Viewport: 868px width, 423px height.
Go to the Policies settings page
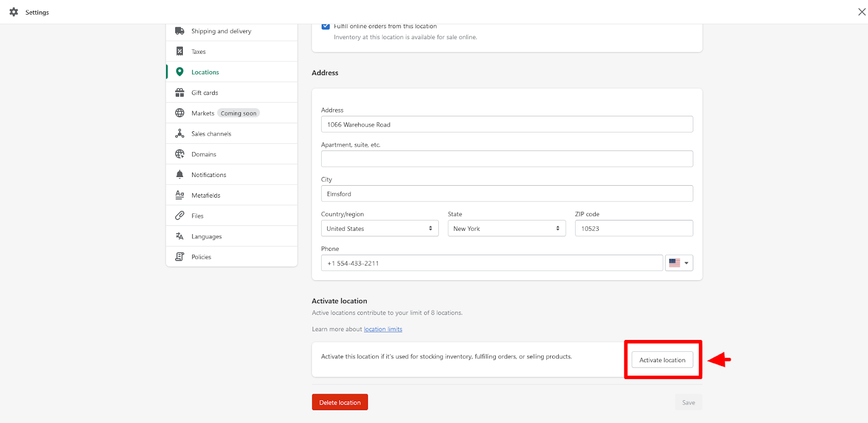point(201,257)
